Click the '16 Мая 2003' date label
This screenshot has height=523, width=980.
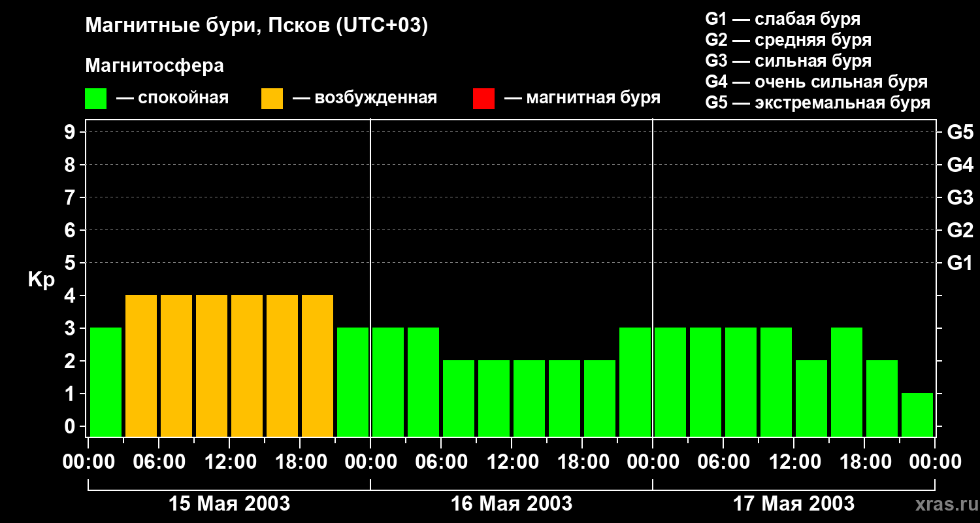[x=512, y=504]
